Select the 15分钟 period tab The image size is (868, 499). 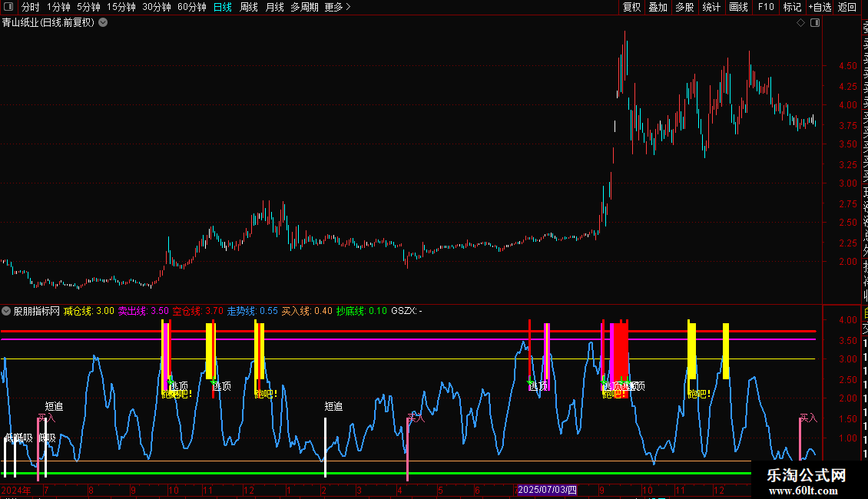coord(121,7)
